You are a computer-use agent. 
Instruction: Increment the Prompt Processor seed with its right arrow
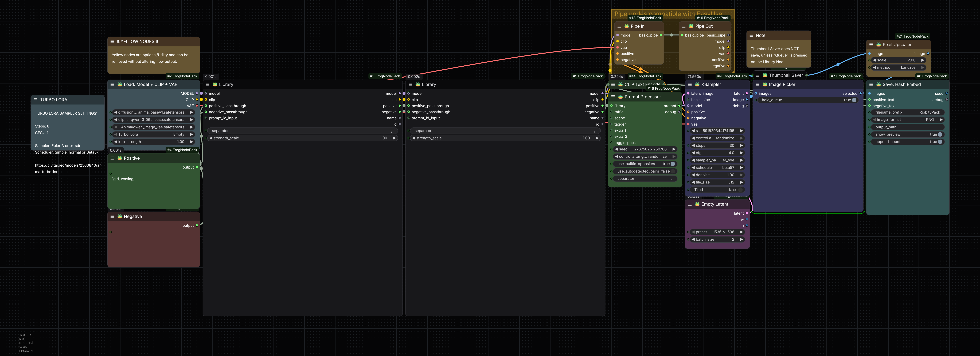coord(674,149)
